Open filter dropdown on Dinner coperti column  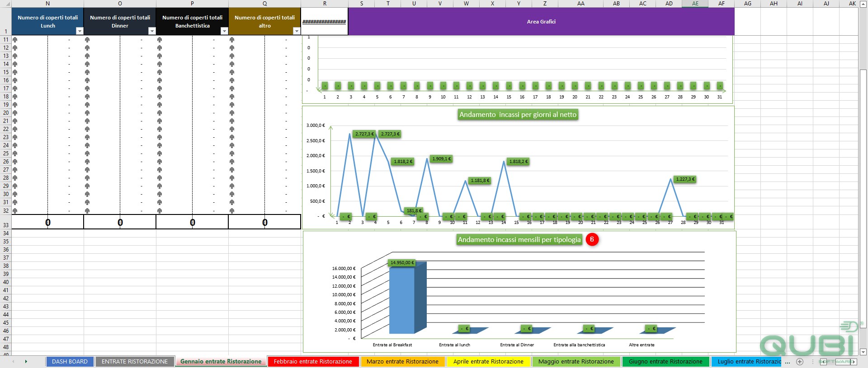pyautogui.click(x=152, y=31)
